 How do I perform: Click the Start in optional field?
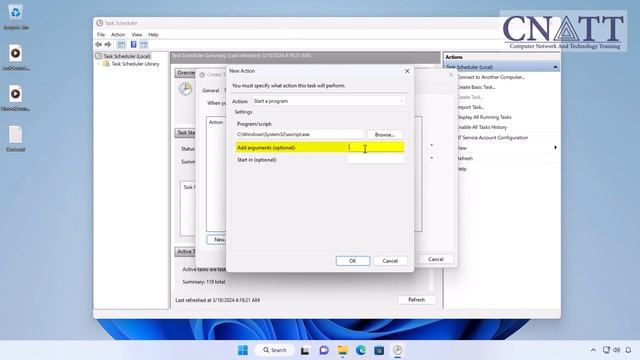[x=375, y=160]
